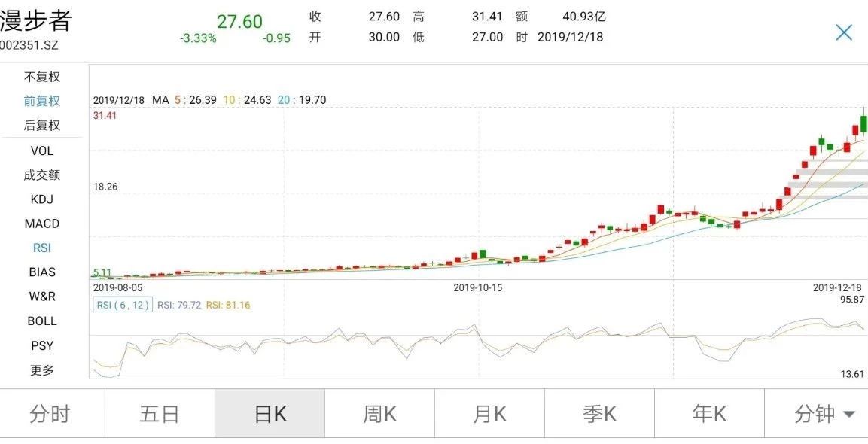
Task: Click the MA 5 value 26.39
Action: click(x=203, y=100)
